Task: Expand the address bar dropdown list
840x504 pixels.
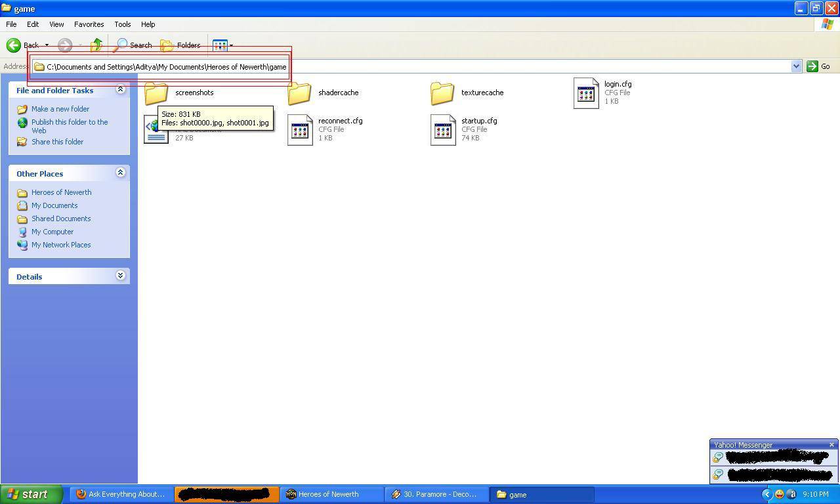Action: (x=796, y=66)
